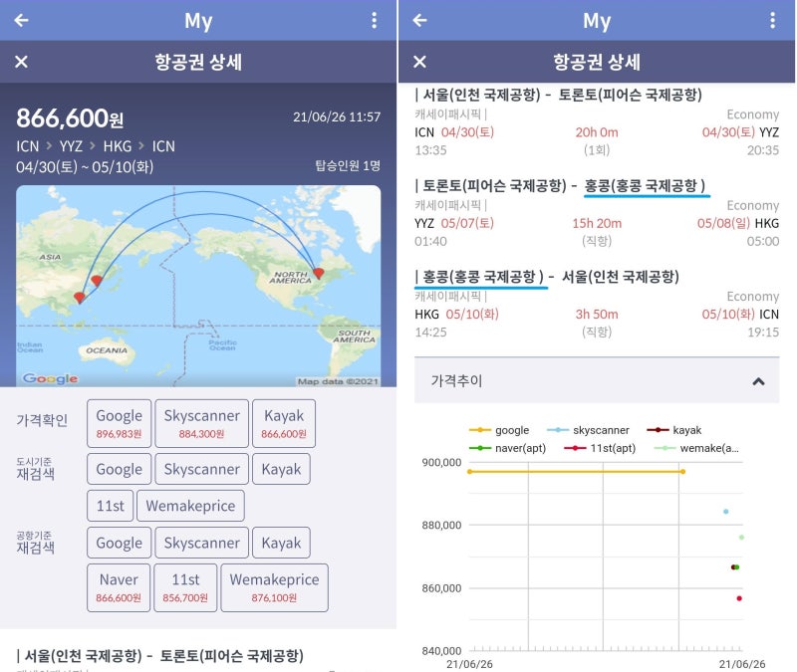Close flight details with X on right screen
This screenshot has height=672, width=797.
coord(419,62)
